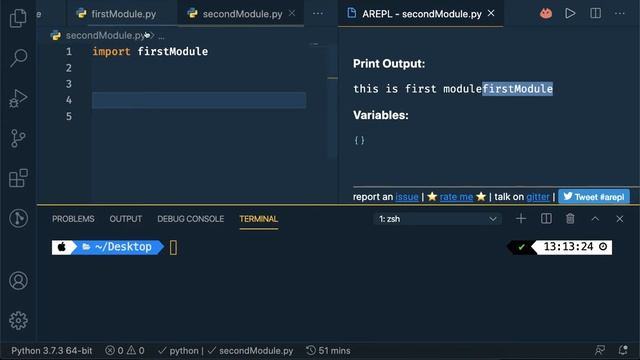Click the 13:13:24 clock in terminal
Viewport: 640px width, 360px height.
(568, 247)
